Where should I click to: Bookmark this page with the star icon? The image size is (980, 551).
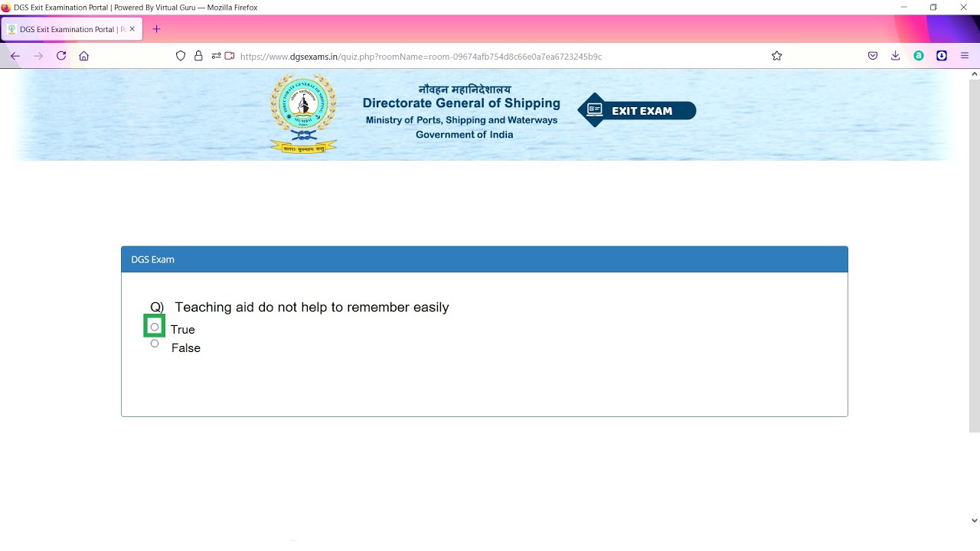pos(777,56)
